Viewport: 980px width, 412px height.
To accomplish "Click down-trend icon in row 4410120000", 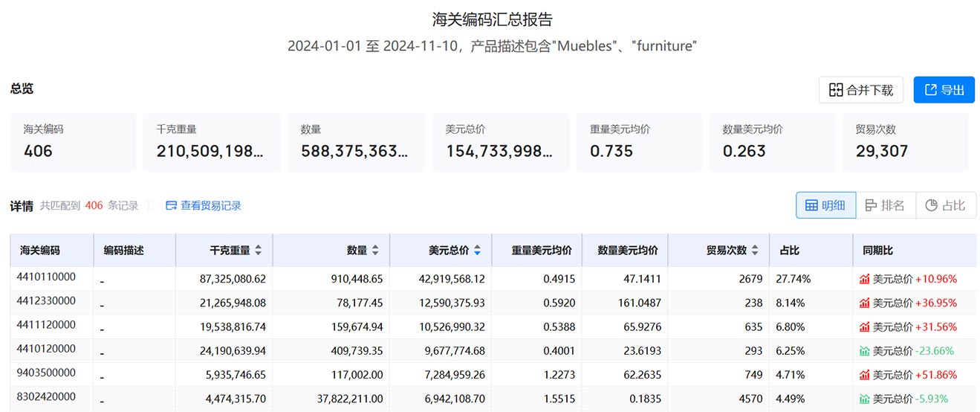I will pyautogui.click(x=864, y=350).
